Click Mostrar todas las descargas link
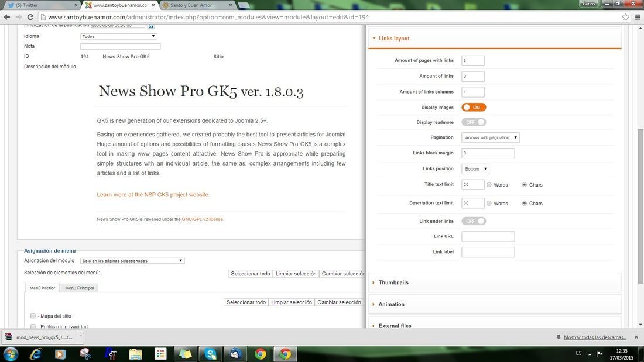 [x=595, y=337]
